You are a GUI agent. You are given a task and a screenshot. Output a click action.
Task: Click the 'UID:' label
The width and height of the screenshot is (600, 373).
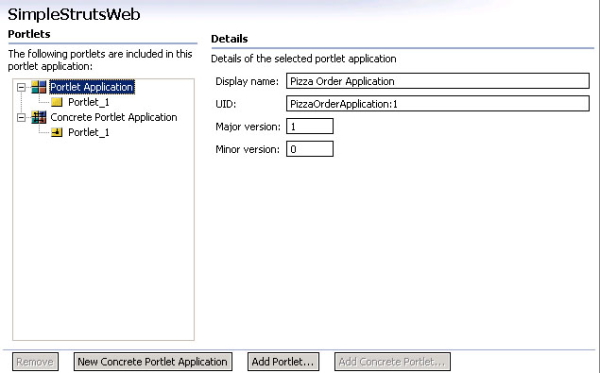point(226,104)
